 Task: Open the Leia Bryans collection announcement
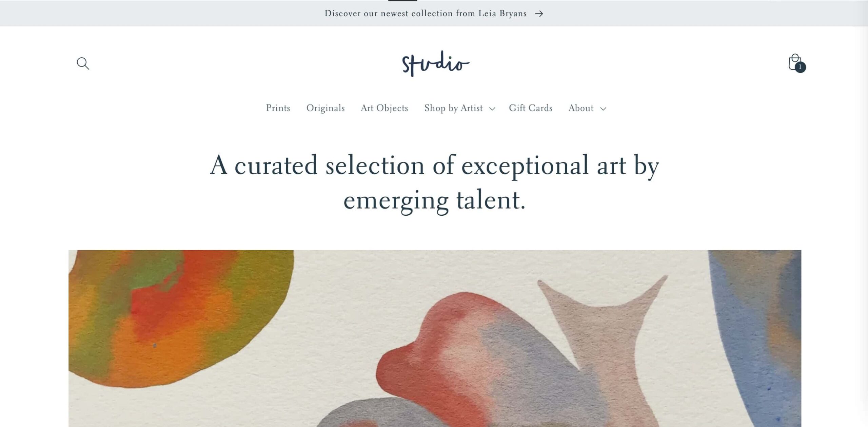425,14
